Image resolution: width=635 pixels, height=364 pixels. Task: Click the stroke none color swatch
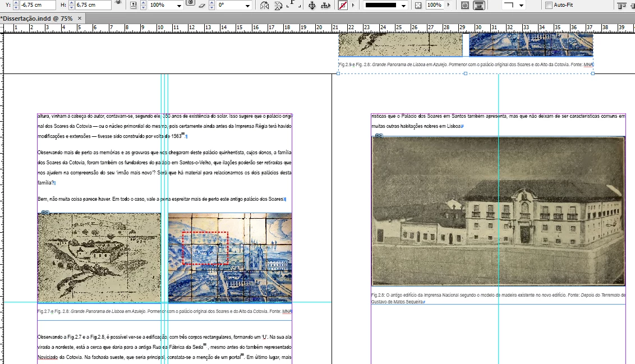pyautogui.click(x=343, y=5)
